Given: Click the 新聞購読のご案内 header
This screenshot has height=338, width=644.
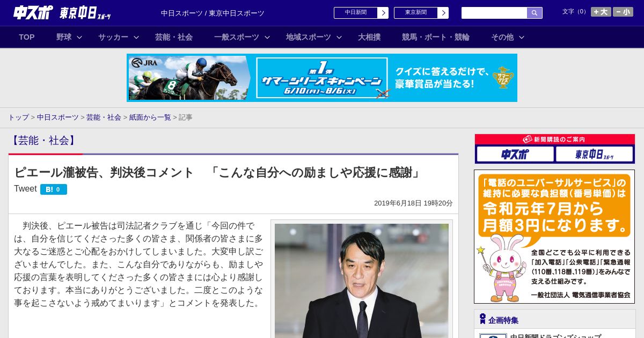Looking at the screenshot, I should (x=555, y=139).
